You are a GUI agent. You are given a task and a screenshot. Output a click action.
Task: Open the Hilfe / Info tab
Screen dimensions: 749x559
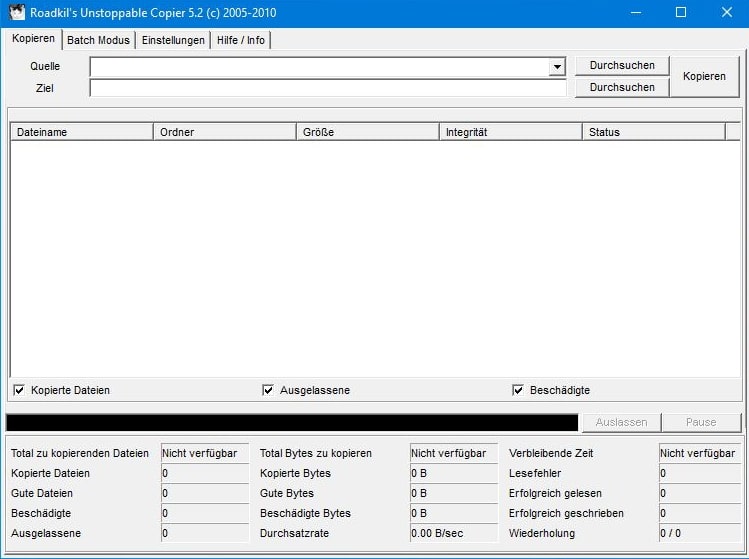point(241,40)
